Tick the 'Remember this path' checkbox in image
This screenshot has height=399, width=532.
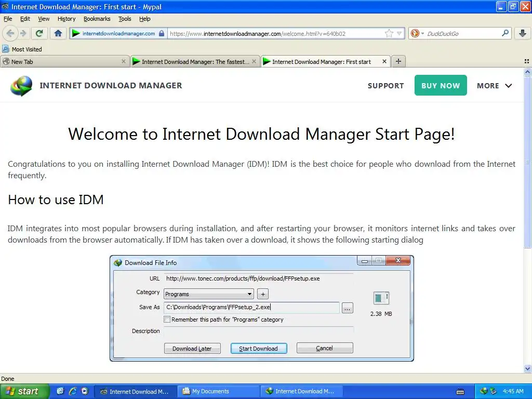click(x=167, y=320)
